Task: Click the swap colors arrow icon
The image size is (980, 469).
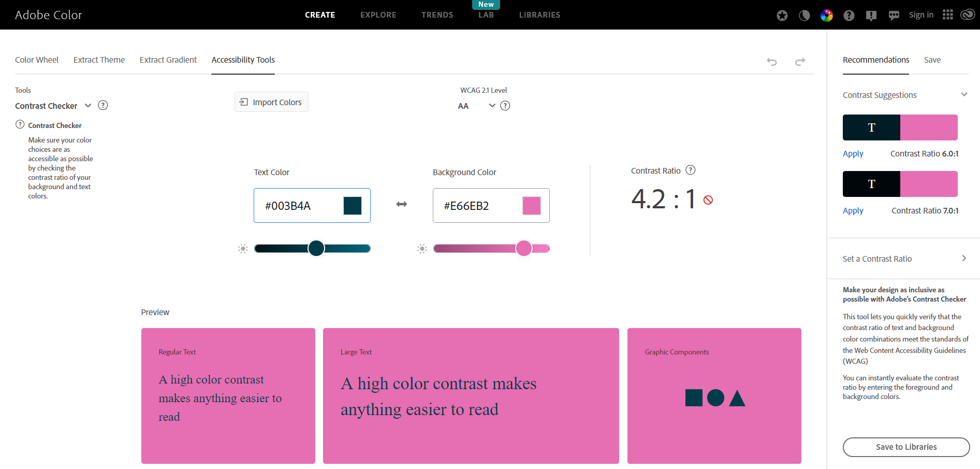Action: tap(401, 205)
